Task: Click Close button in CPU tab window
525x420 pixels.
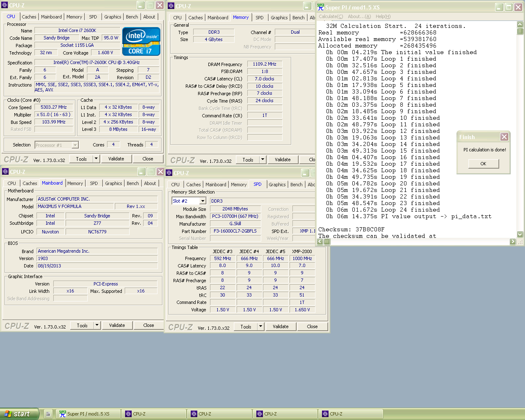Action: click(148, 159)
